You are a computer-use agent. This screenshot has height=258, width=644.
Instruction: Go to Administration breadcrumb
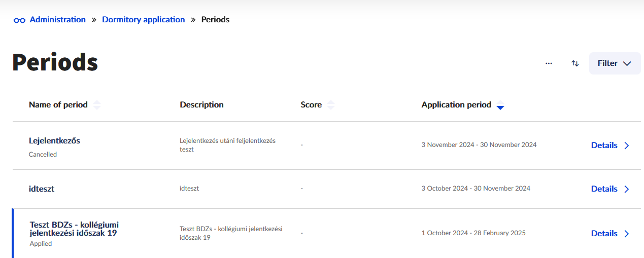[x=58, y=20]
